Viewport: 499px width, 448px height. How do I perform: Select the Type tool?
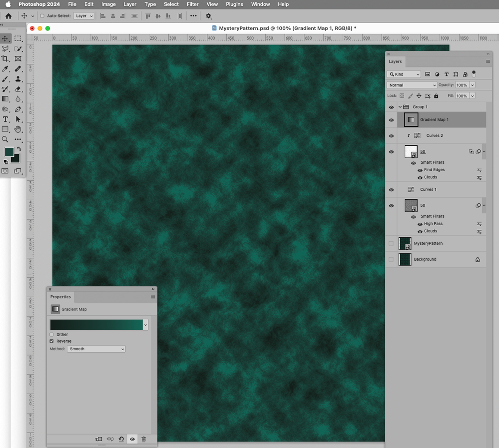click(x=6, y=119)
